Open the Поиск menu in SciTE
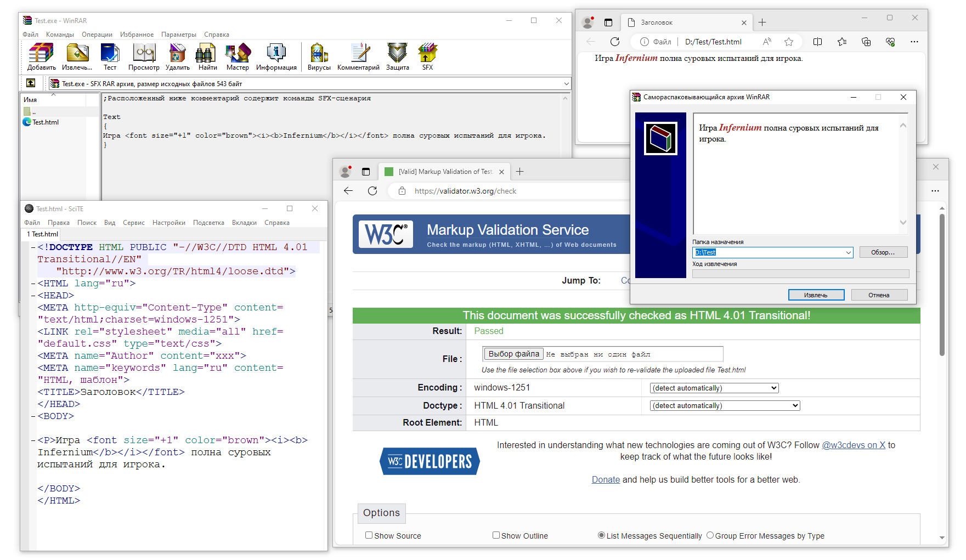The height and width of the screenshot is (560, 966). (87, 223)
